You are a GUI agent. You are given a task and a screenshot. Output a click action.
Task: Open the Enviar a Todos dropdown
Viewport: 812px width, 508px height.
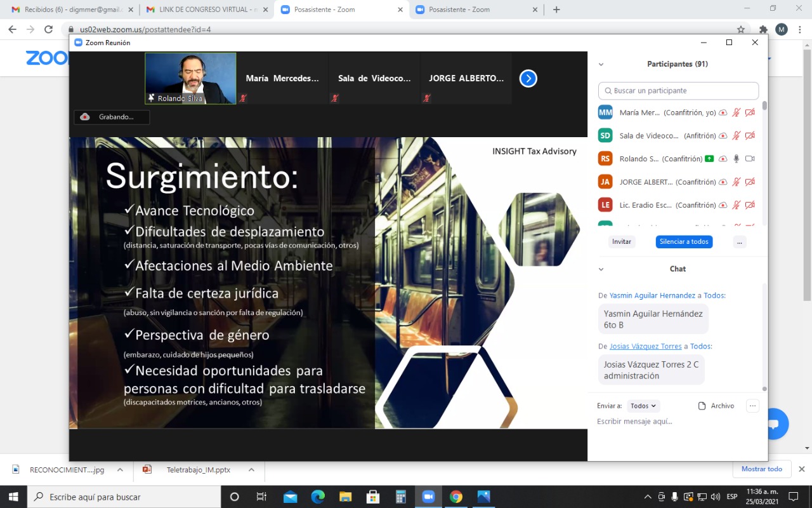tap(643, 406)
